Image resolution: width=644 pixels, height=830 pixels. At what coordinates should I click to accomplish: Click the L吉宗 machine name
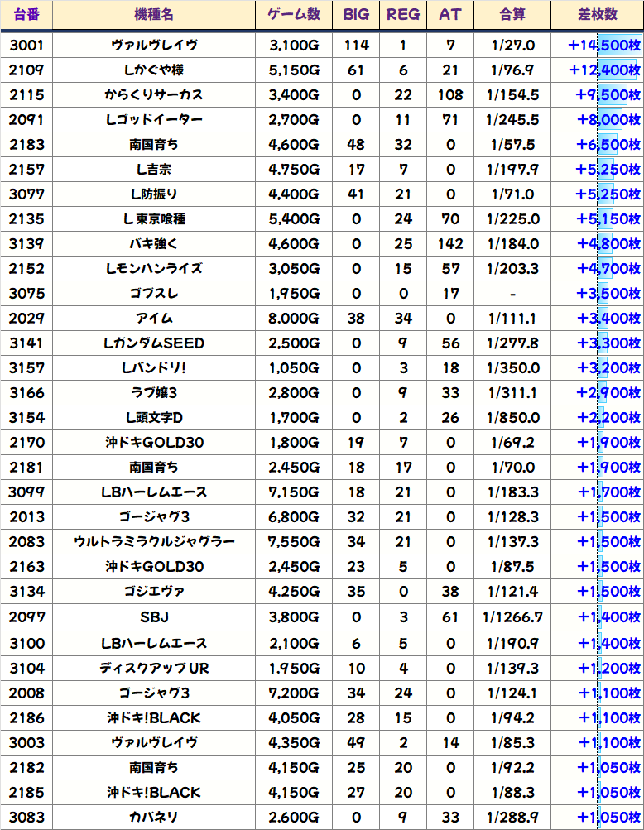(154, 170)
